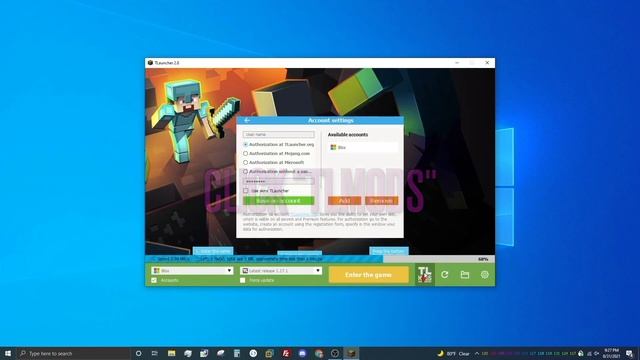Open Task View on taskbar
The height and width of the screenshot is (360, 640).
coord(155,353)
